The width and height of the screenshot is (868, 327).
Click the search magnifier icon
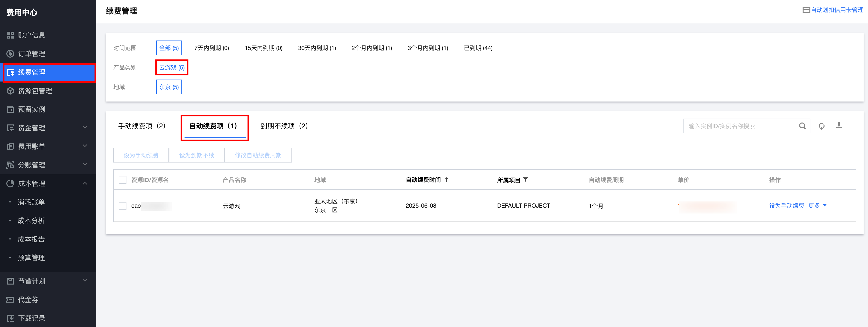802,126
